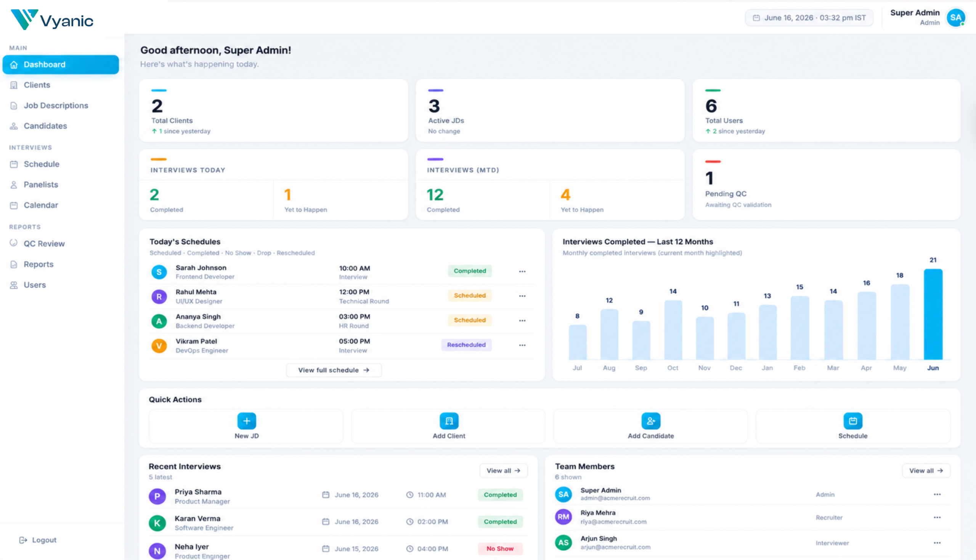
Task: Click the QC Review sidebar icon
Action: click(14, 243)
